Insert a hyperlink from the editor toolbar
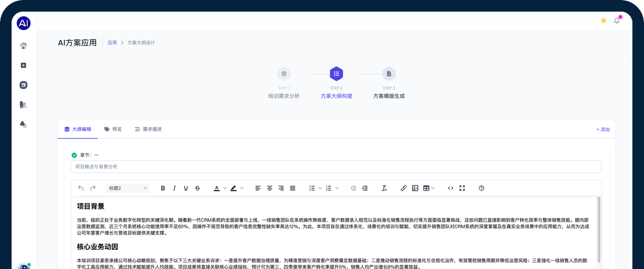 [x=403, y=188]
